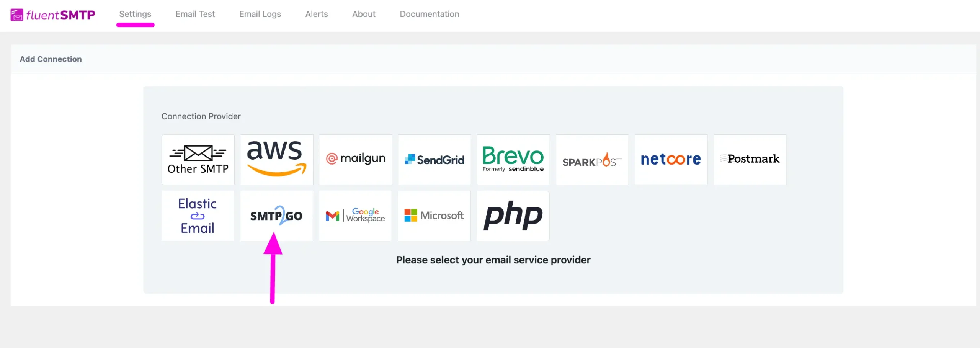Switch to the Email Test tab
Viewport: 980px width, 348px height.
(x=195, y=14)
